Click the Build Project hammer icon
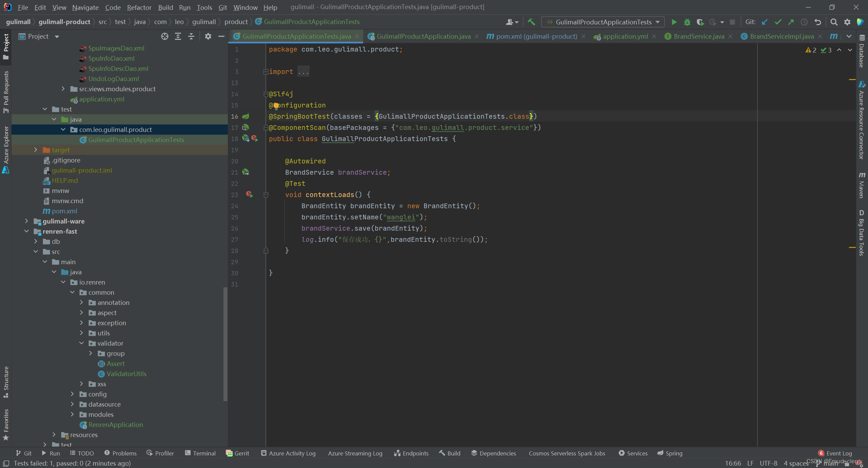 tap(531, 22)
